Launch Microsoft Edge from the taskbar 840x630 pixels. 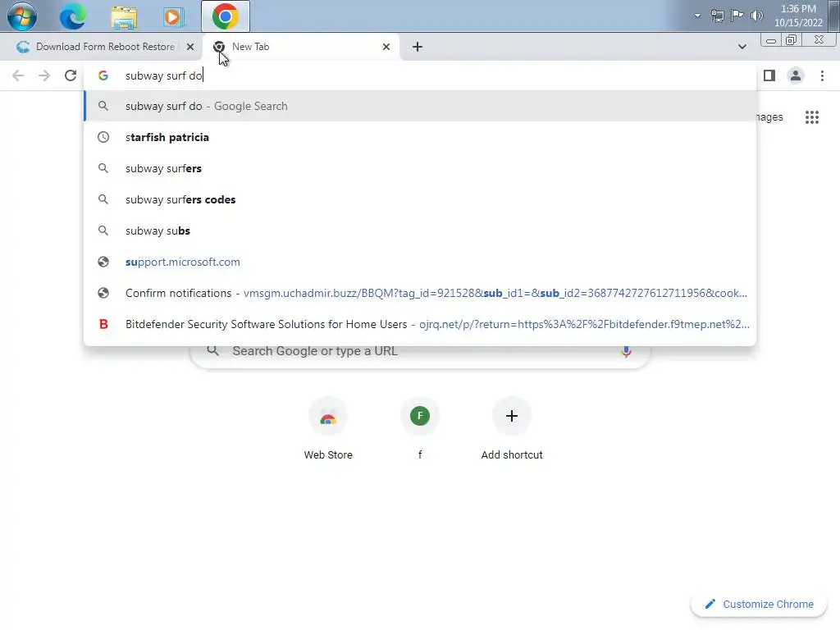tap(72, 16)
